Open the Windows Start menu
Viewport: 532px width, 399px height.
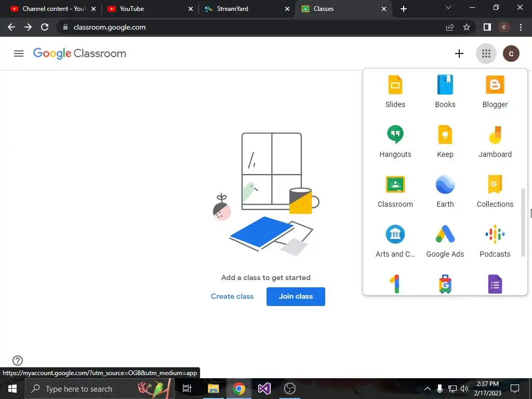(x=12, y=389)
